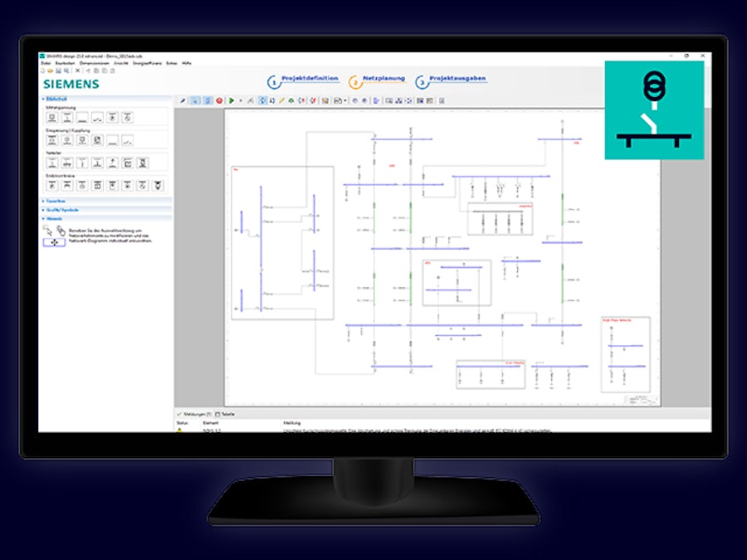Select an Endstromkreise circuit symbol
This screenshot has height=560, width=747.
click(x=50, y=184)
